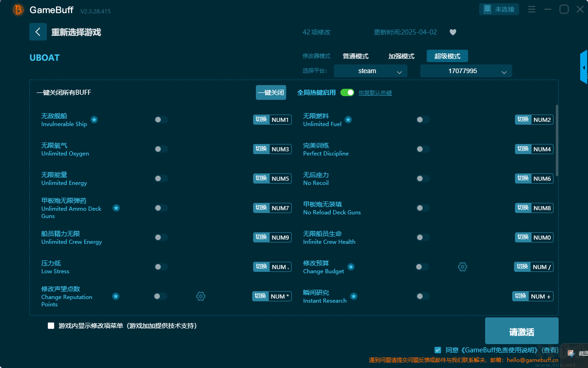This screenshot has height=368, width=588.
Task: Click the star badge beside Instant Research
Action: click(x=354, y=296)
